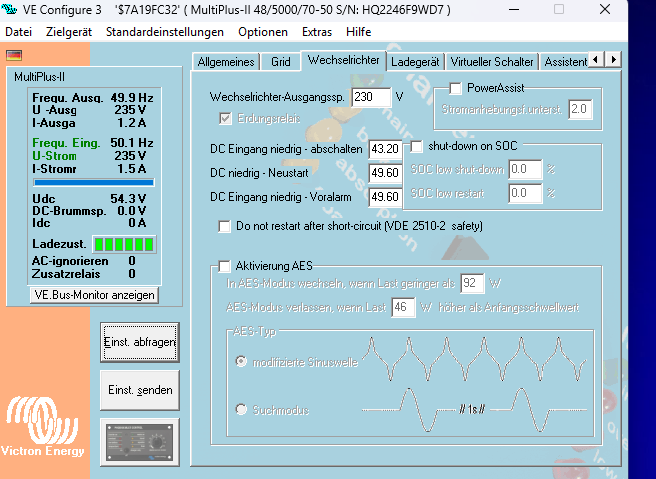
Task: Enable the PowerAssist checkbox
Action: coord(456,88)
